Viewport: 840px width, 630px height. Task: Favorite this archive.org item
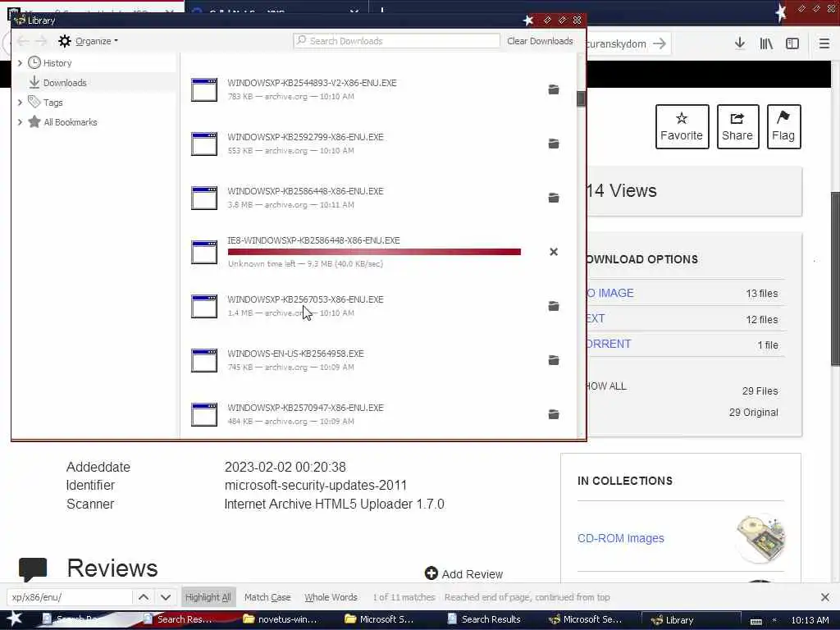(x=682, y=126)
